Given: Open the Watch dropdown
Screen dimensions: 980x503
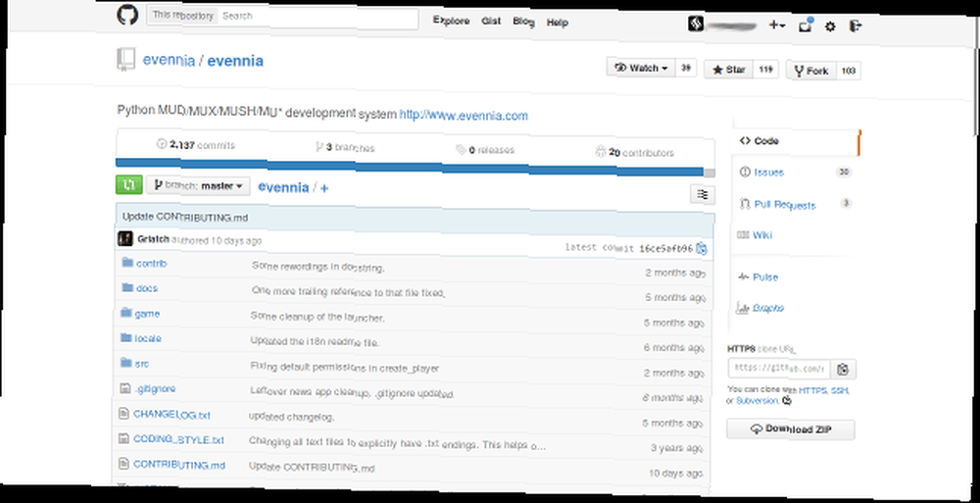Looking at the screenshot, I should click(641, 68).
